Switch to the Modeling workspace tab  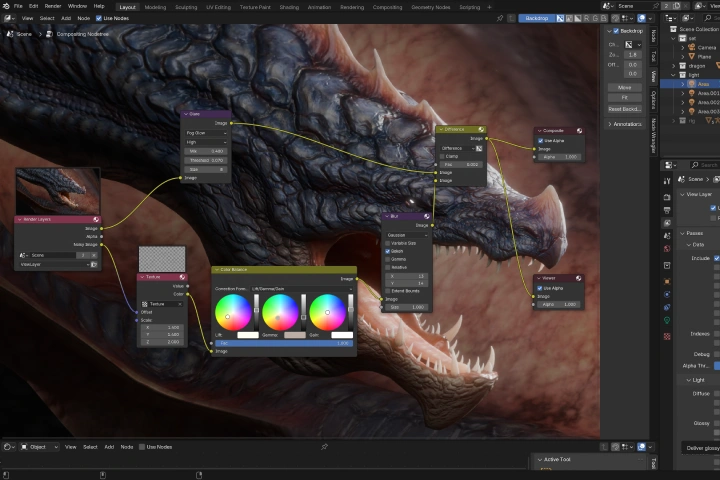[x=155, y=7]
